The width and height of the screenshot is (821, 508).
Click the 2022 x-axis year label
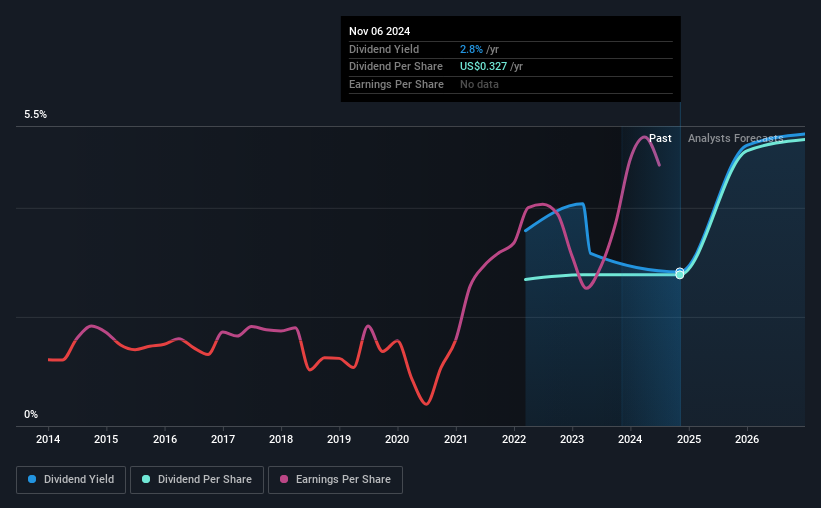coord(514,439)
